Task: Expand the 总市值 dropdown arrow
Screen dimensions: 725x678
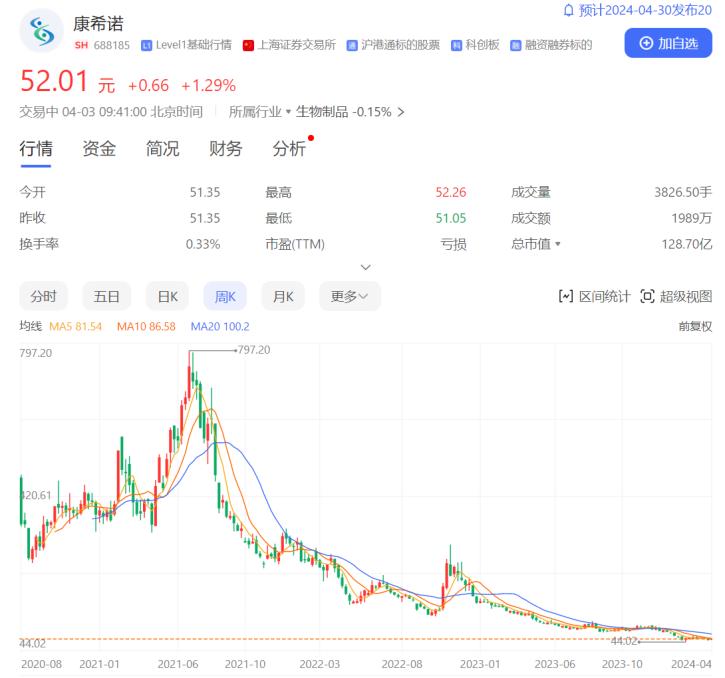Action: [558, 244]
